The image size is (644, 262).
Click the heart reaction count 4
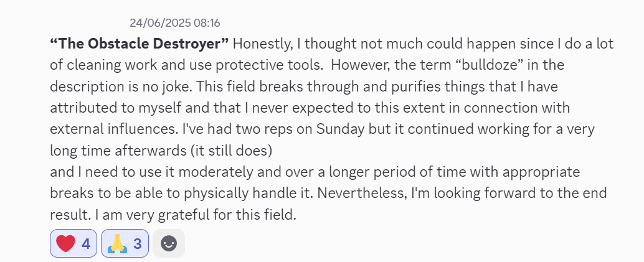coord(86,243)
